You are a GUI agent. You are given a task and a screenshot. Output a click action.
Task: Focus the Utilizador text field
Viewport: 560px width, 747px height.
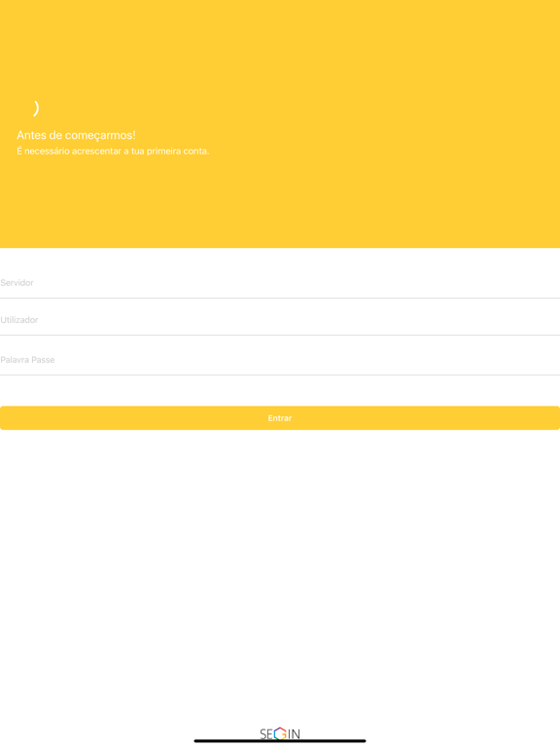tap(280, 320)
